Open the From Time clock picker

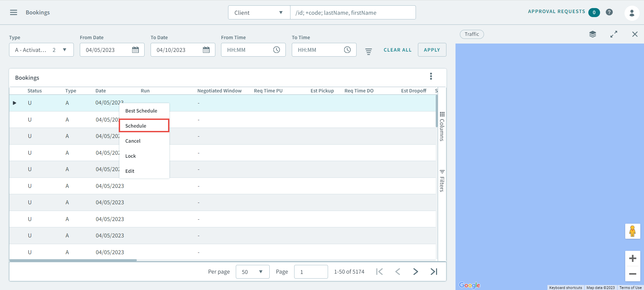pyautogui.click(x=277, y=50)
